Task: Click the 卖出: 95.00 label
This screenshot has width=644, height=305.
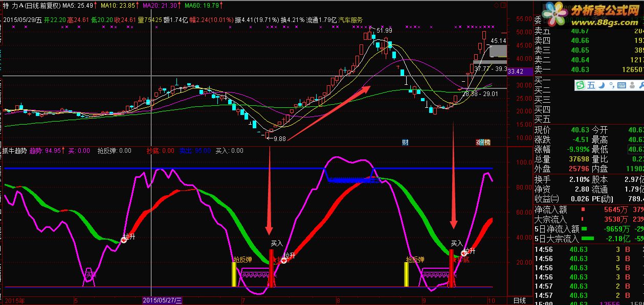Action: click(x=194, y=151)
